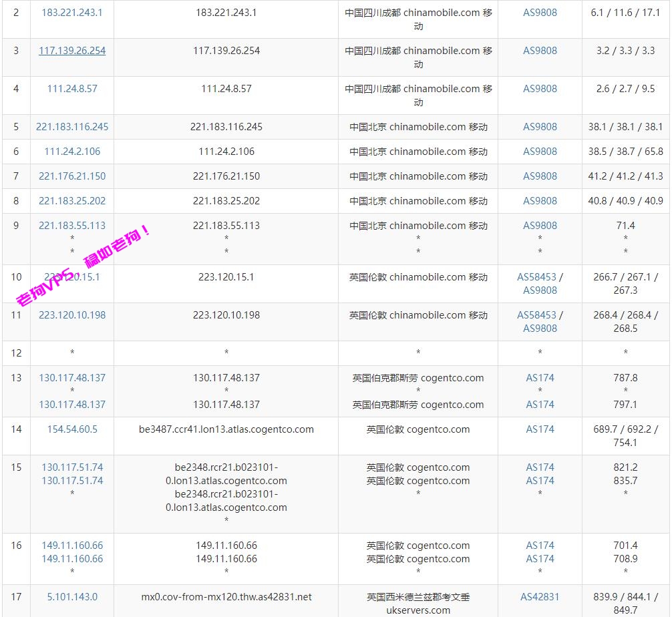Open the blue 221.176.21.150 link in hop 7
The height and width of the screenshot is (617, 672).
(x=72, y=176)
